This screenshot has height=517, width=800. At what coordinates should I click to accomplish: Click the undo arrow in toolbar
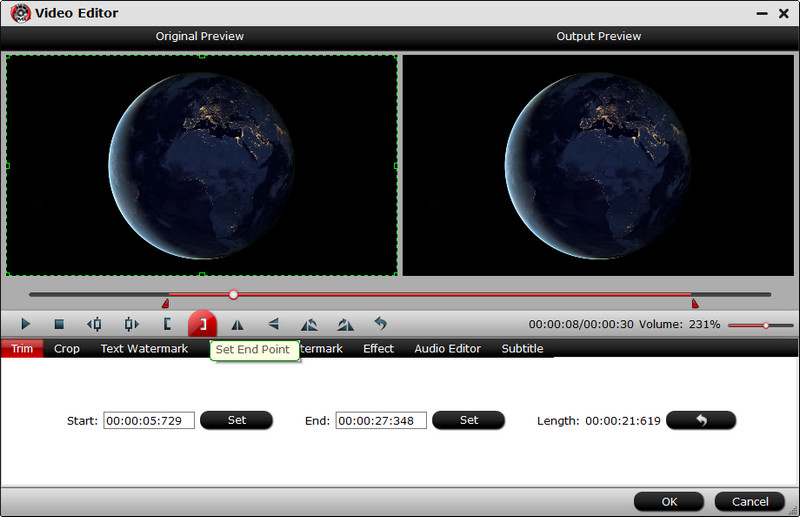click(x=380, y=324)
